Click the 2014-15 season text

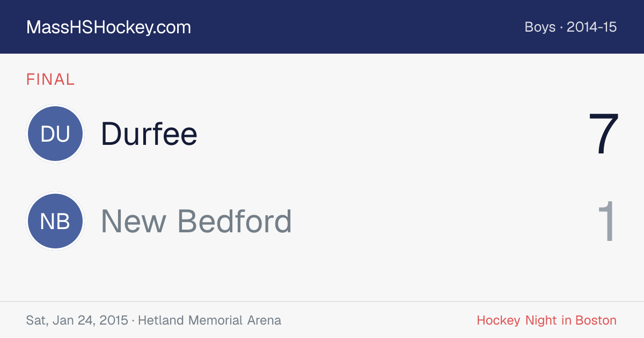pos(592,27)
